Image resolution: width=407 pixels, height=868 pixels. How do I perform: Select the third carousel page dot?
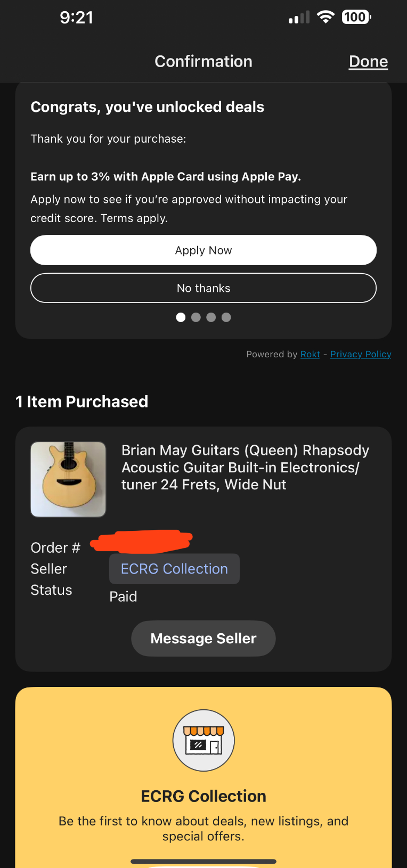(211, 317)
